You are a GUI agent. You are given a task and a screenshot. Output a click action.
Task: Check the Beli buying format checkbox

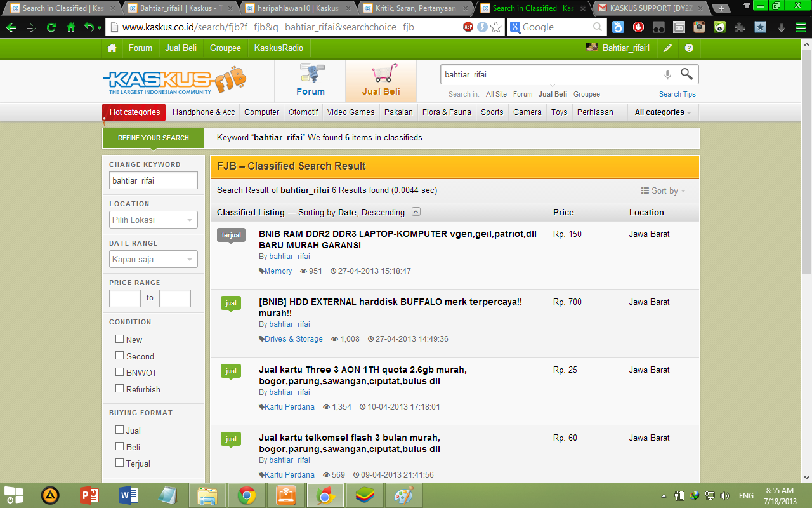[x=119, y=446]
